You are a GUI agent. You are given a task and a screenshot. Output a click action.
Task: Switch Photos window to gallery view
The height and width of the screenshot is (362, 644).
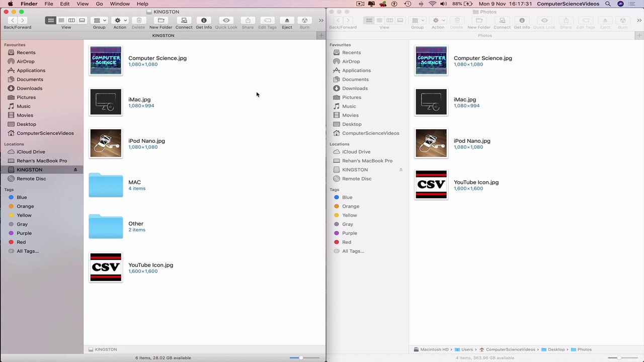click(x=400, y=20)
